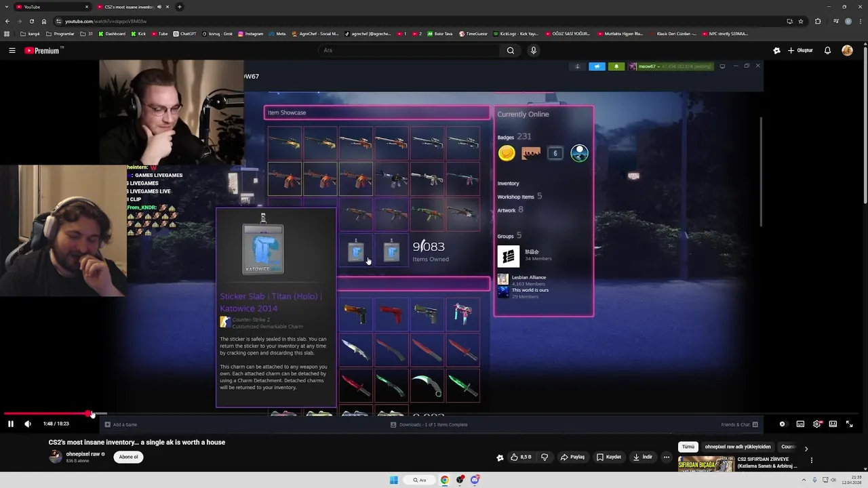Open the Dashboard bookmark
The width and height of the screenshot is (868, 488).
coord(112,33)
